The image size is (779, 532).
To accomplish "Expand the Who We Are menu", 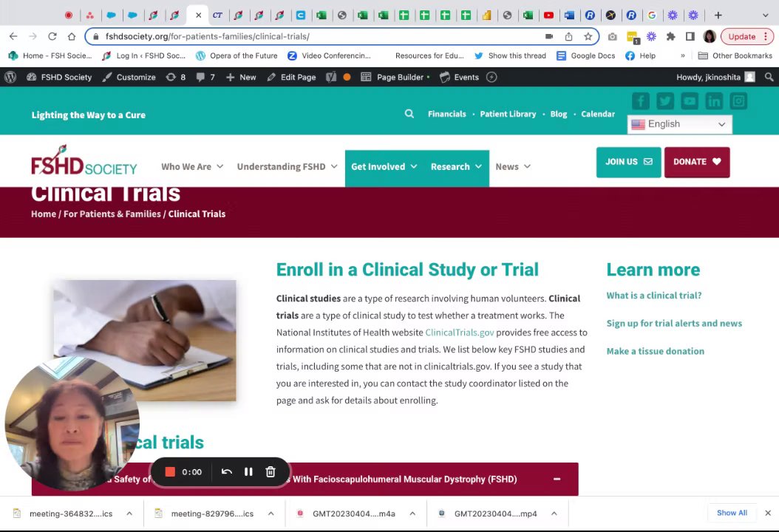I will [192, 167].
